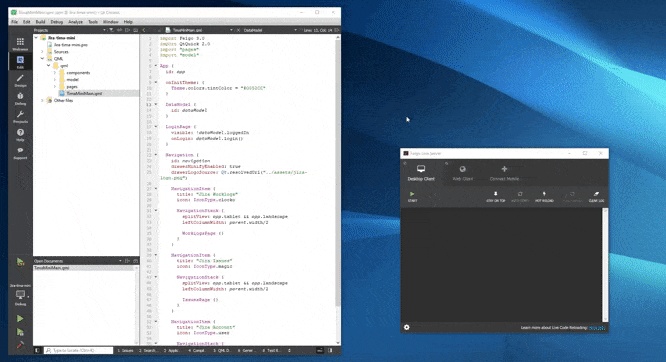
Task: Click the Build hammer icon
Action: click(20, 345)
